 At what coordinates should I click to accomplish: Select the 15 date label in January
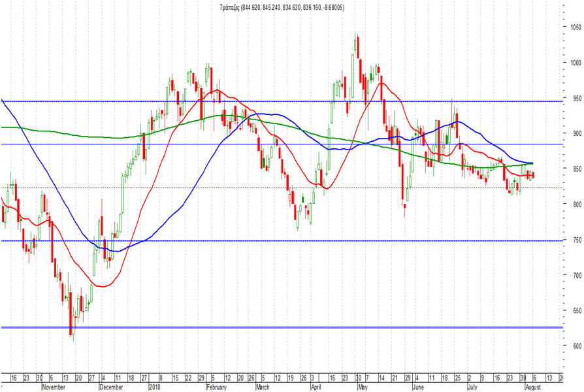pyautogui.click(x=176, y=378)
